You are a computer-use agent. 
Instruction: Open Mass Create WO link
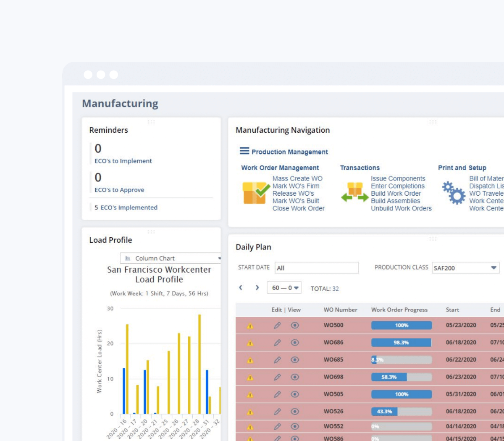[x=297, y=178]
